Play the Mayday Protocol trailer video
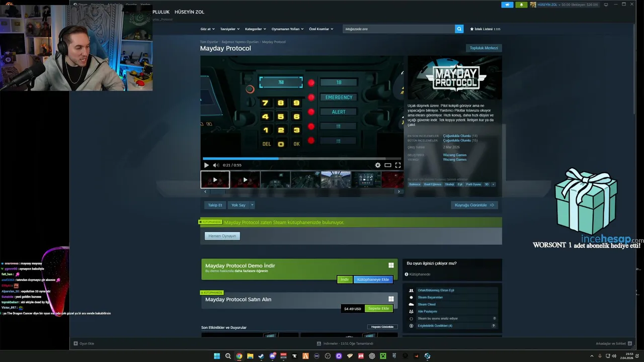The image size is (644, 362). [x=206, y=165]
